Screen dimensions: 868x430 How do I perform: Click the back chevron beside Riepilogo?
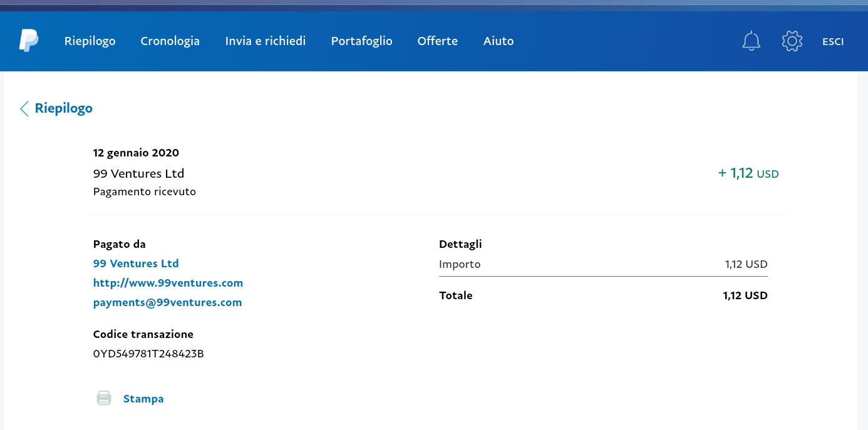[24, 108]
